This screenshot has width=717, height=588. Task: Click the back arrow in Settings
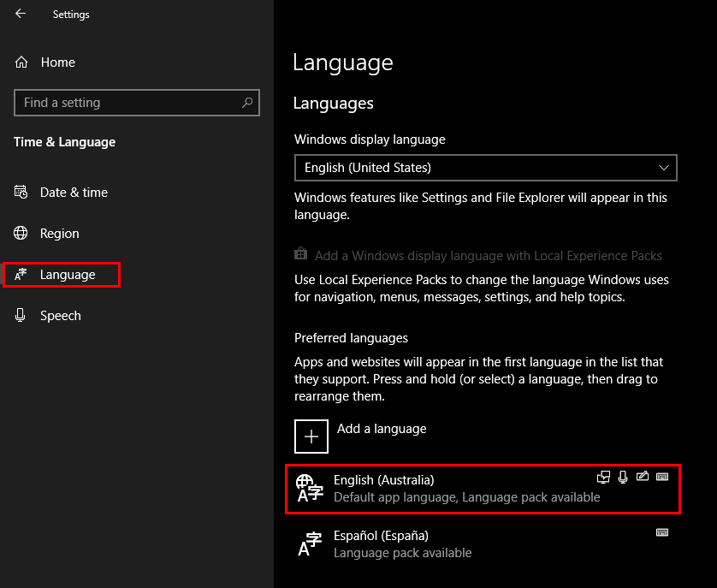click(21, 14)
